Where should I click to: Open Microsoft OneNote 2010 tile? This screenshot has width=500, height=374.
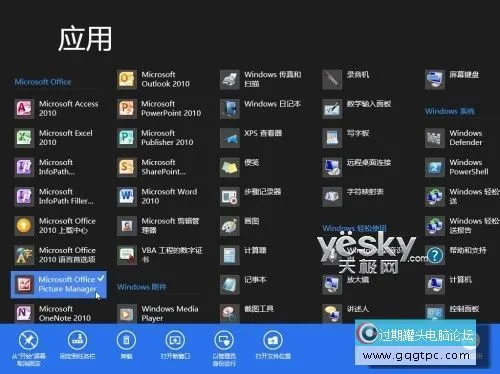(x=53, y=313)
